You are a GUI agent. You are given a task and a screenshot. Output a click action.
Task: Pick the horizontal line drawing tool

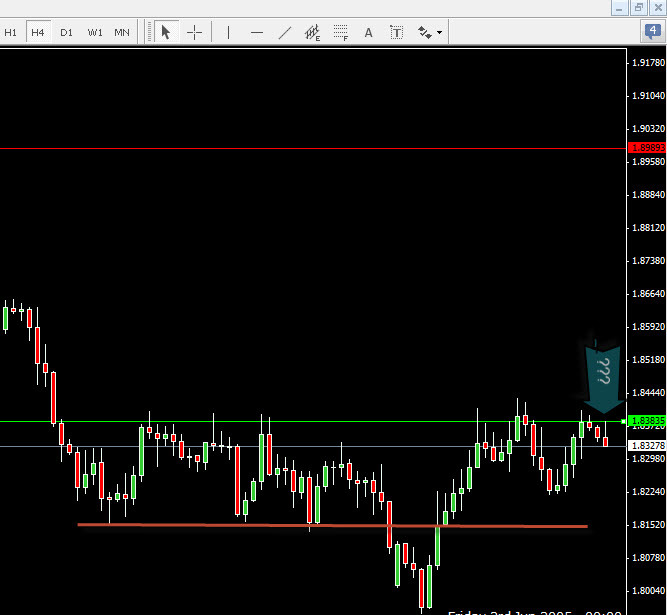click(x=257, y=32)
